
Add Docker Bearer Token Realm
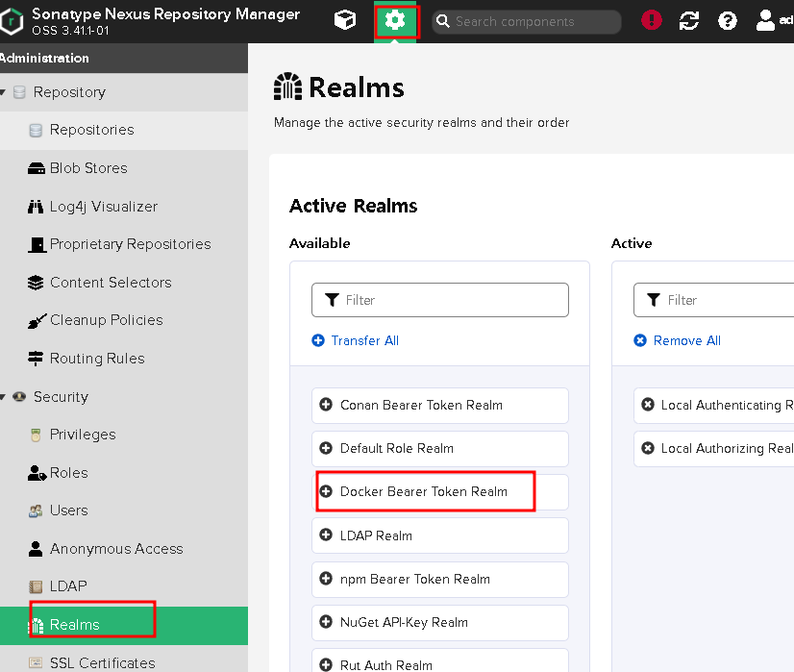[x=439, y=491]
